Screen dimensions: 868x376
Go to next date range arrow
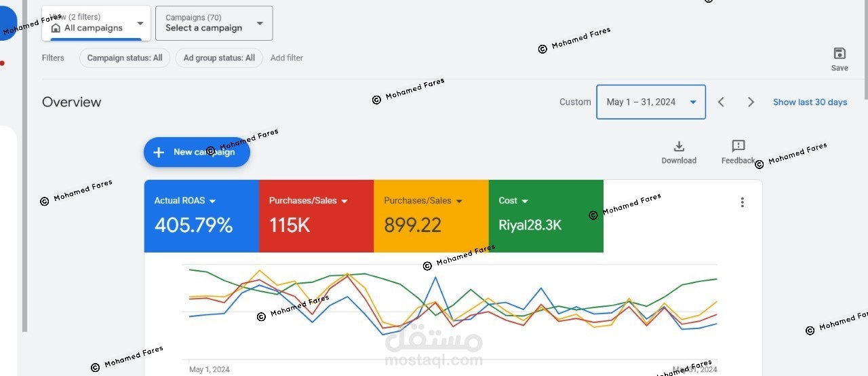pyautogui.click(x=751, y=102)
